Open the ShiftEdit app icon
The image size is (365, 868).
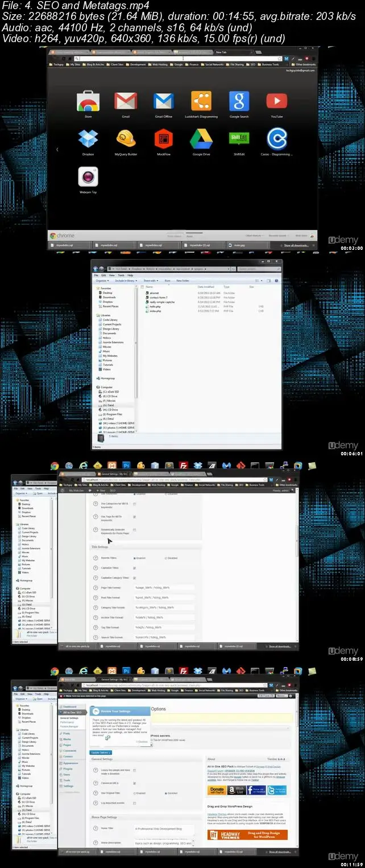click(x=239, y=139)
